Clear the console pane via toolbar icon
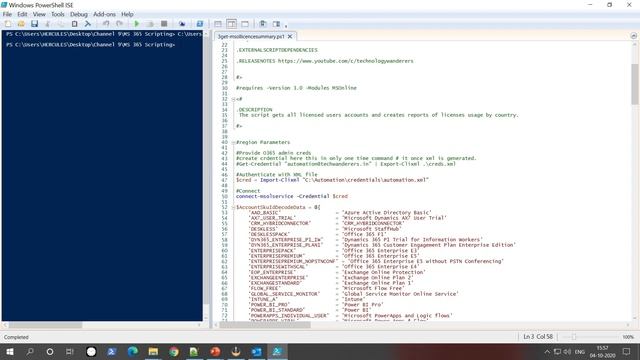640x360 pixels. (x=87, y=24)
